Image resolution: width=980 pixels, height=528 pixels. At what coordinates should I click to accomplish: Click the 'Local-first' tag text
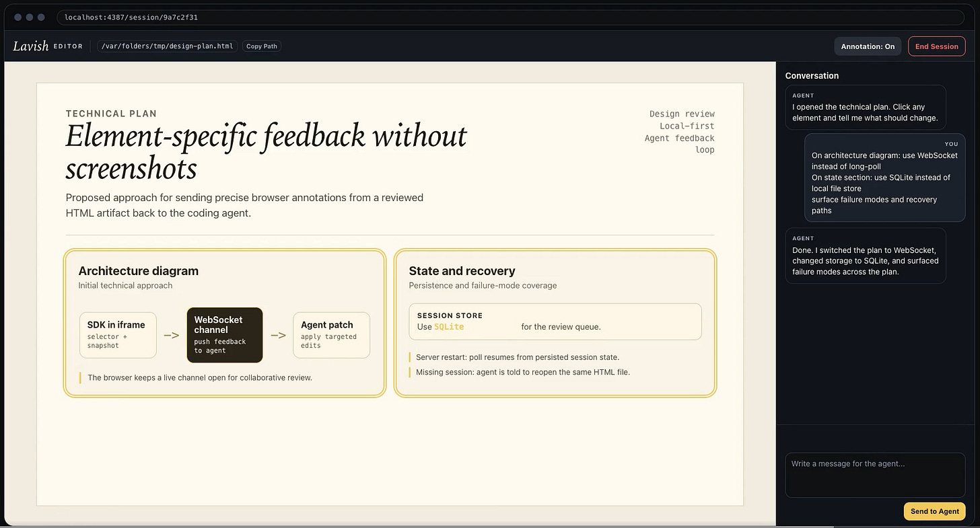click(687, 126)
